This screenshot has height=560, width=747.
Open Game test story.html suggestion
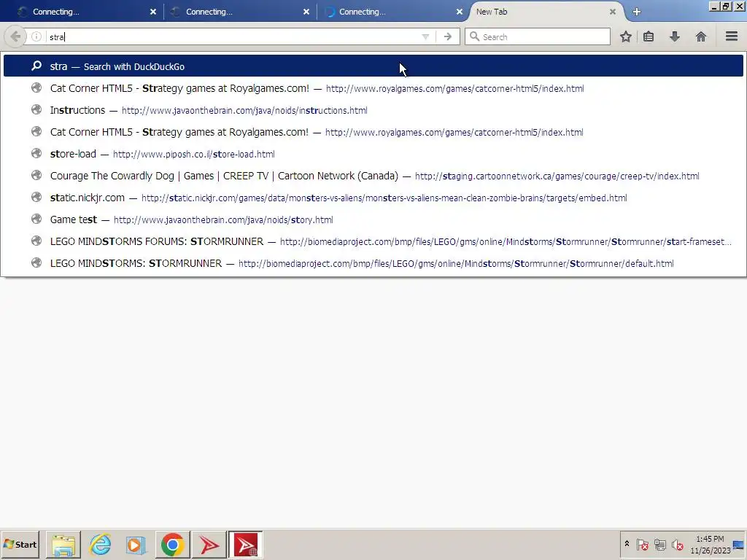373,219
